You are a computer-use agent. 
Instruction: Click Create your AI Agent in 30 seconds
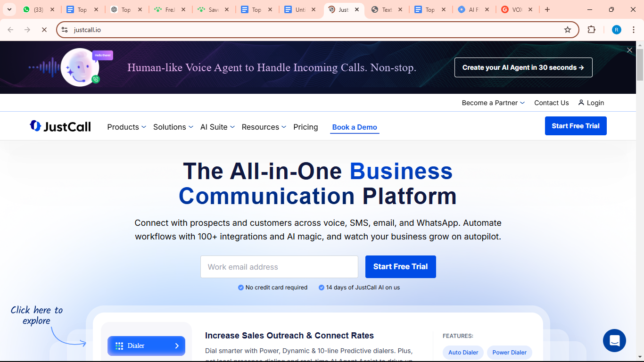(x=523, y=67)
